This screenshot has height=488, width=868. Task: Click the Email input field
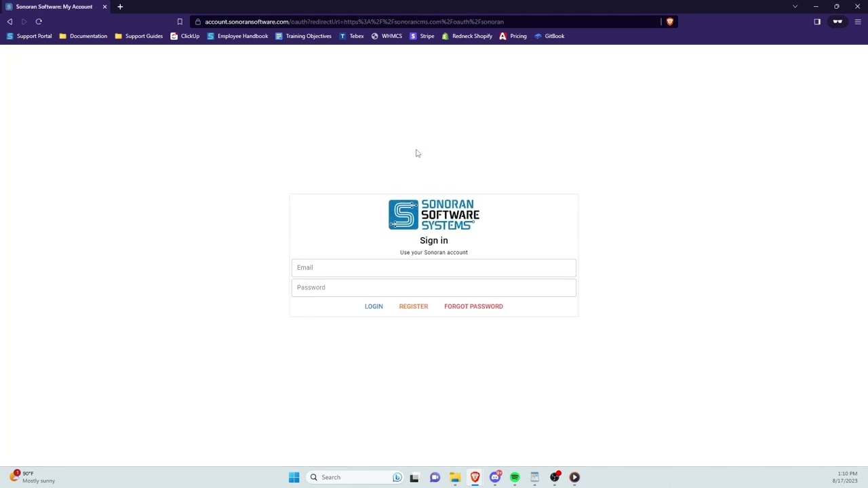pyautogui.click(x=433, y=268)
